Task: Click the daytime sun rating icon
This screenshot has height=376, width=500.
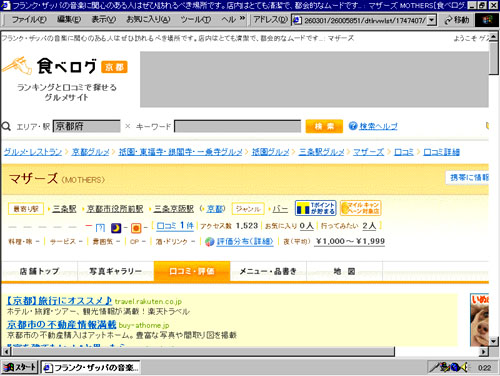Action: (x=136, y=228)
